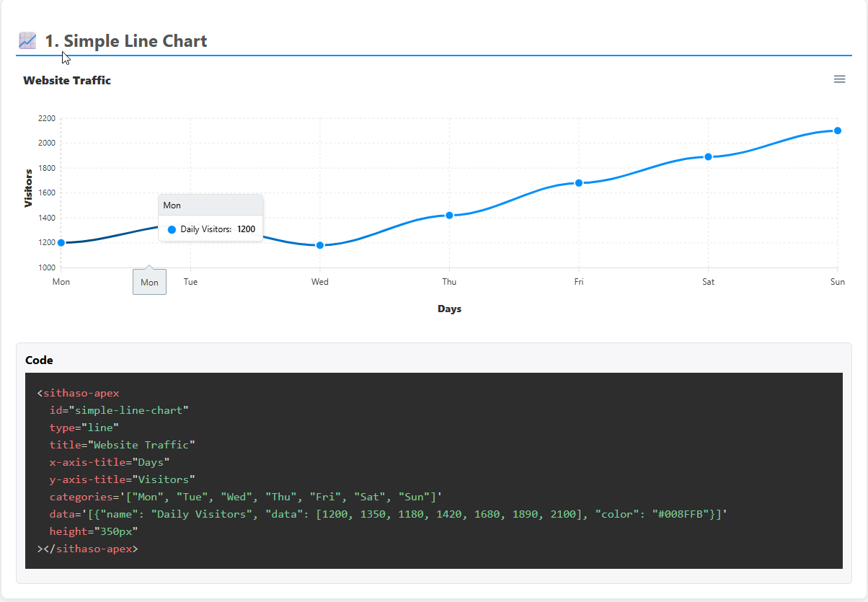This screenshot has width=868, height=602.
Task: Click the 'Days' x-axis title
Action: click(449, 309)
